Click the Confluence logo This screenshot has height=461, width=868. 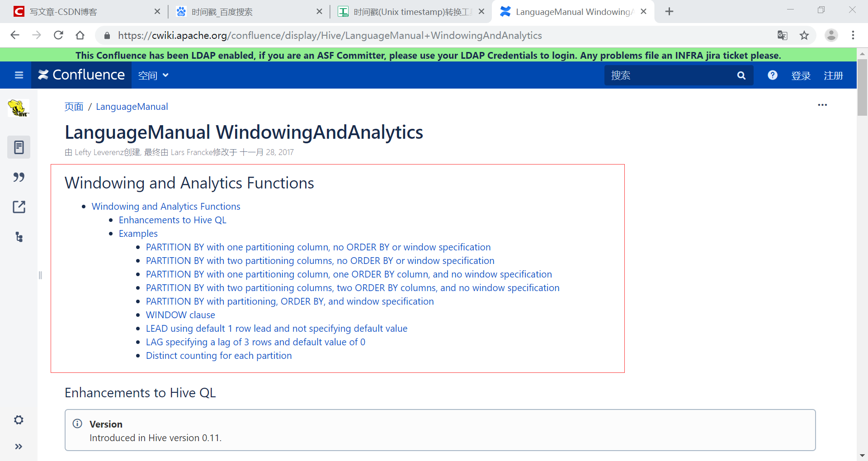[81, 75]
